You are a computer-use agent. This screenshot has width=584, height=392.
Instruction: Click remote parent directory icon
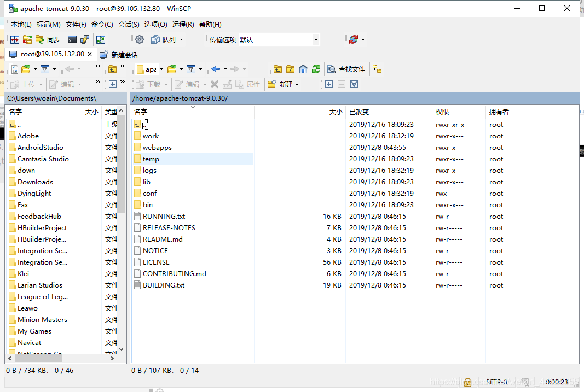tap(277, 69)
